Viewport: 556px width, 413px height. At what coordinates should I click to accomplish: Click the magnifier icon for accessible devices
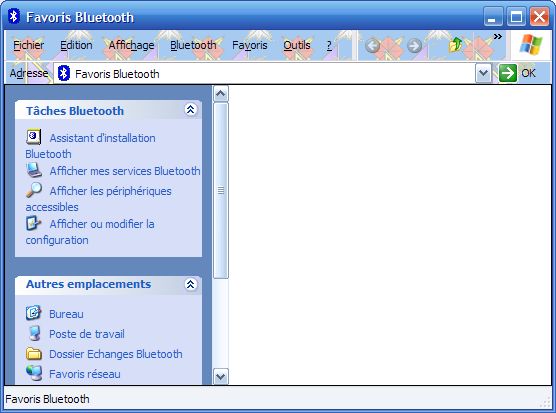pyautogui.click(x=34, y=190)
